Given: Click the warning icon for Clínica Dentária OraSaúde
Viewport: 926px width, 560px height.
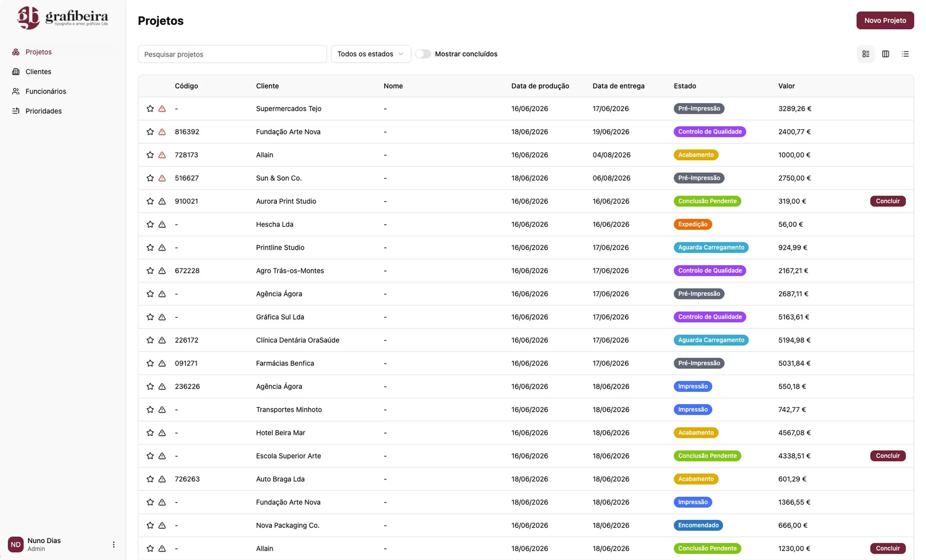Looking at the screenshot, I should pyautogui.click(x=162, y=340).
